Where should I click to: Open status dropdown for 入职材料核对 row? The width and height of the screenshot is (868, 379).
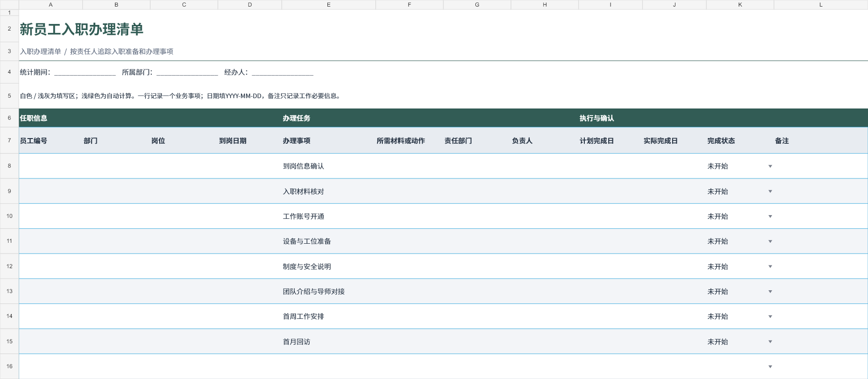coord(770,191)
